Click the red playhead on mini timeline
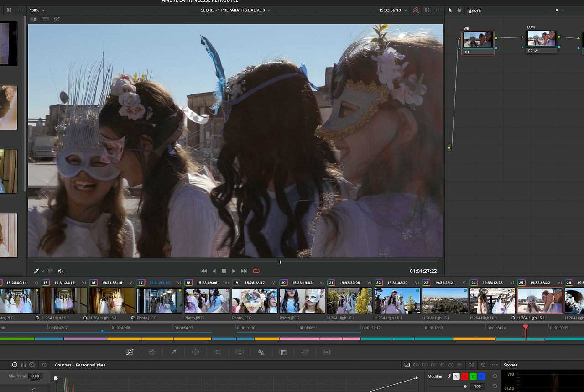 point(526,327)
